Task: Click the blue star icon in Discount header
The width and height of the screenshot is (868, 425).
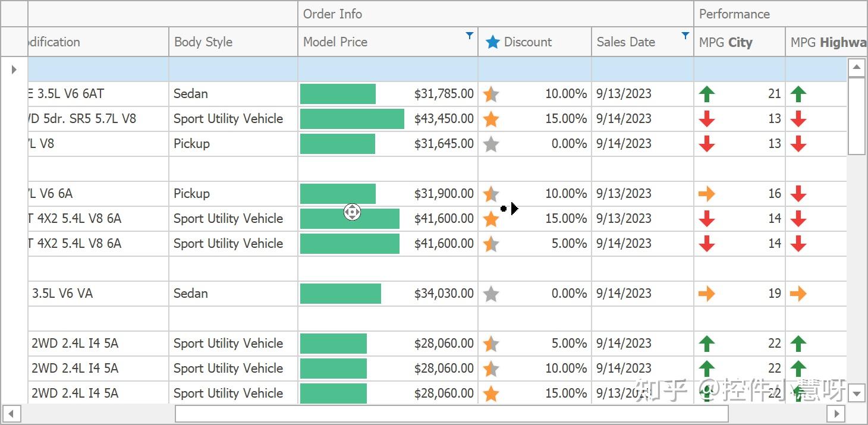Action: [492, 42]
